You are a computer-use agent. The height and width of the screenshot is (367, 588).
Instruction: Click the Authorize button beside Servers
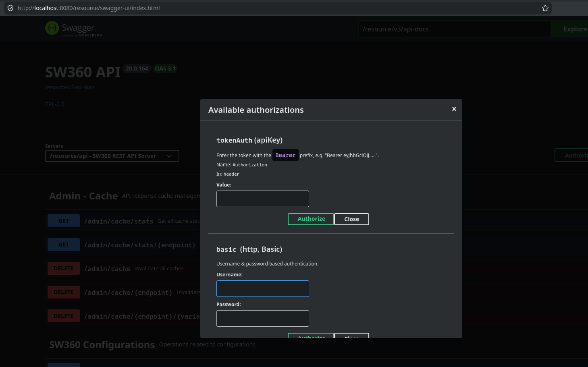571,156
